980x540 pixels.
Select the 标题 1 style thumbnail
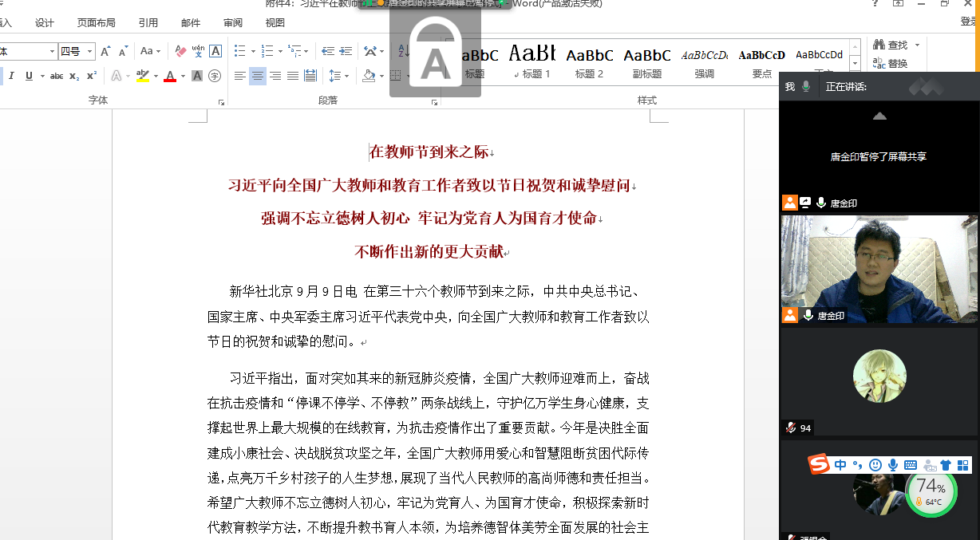tap(532, 60)
